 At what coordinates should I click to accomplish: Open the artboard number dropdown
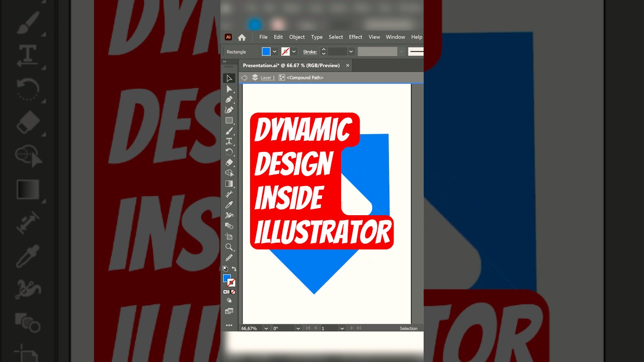coord(342,328)
